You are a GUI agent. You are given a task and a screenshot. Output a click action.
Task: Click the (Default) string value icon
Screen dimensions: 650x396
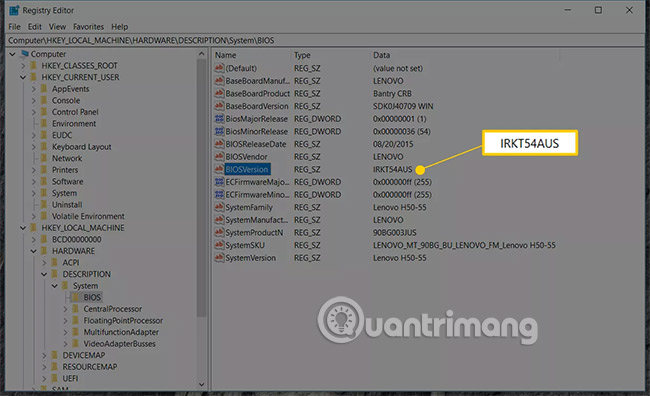(219, 68)
